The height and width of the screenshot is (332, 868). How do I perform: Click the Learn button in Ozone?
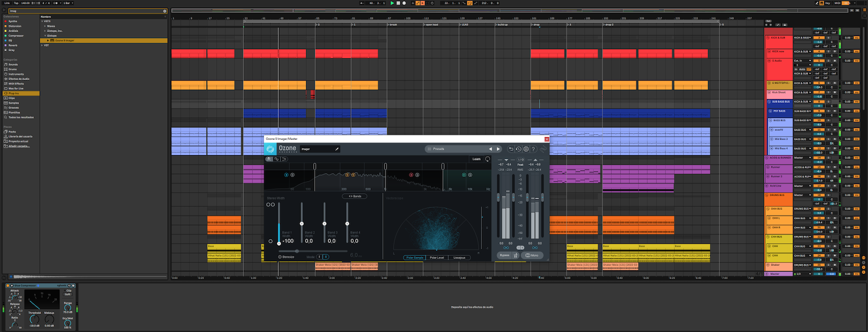coord(476,159)
